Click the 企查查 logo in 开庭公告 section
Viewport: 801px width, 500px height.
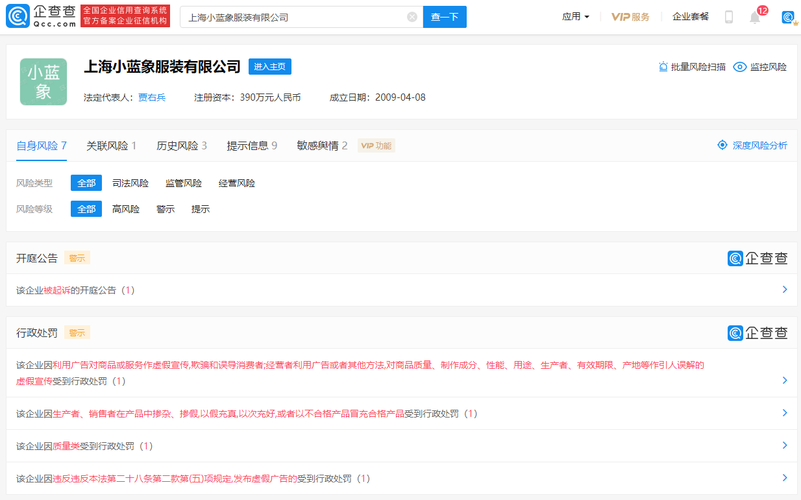757,258
